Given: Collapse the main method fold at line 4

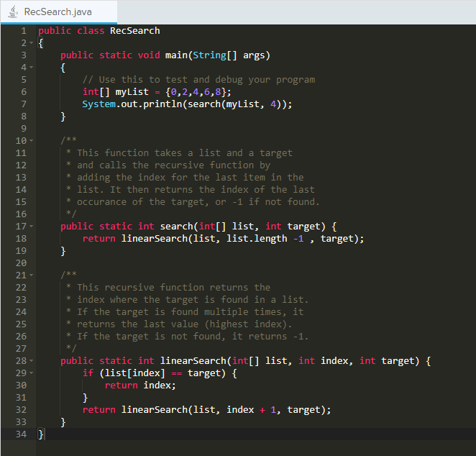Looking at the screenshot, I should (x=31, y=68).
